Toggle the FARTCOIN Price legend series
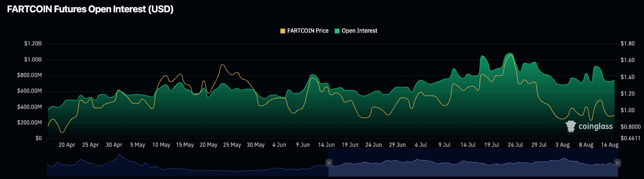Viewport: 644px width, 179px height. coord(304,31)
